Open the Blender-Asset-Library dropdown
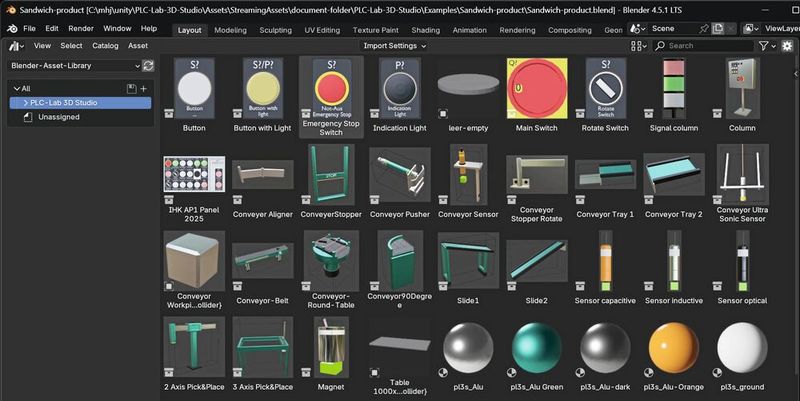 74,65
